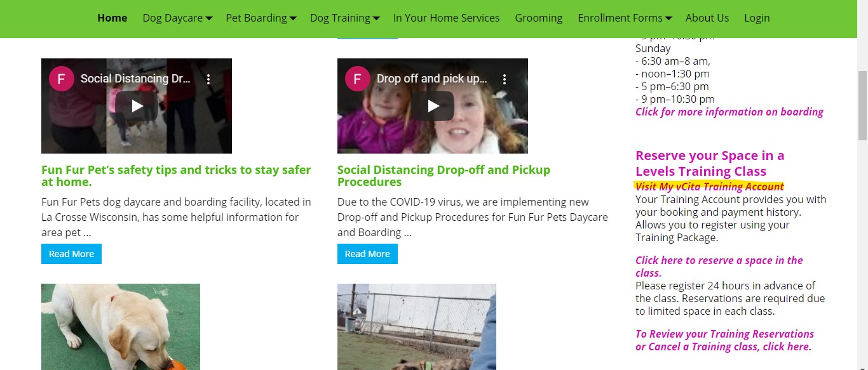Viewport: 868px width, 370px height.
Task: Expand the Dog Daycare dropdown menu
Action: (x=177, y=18)
